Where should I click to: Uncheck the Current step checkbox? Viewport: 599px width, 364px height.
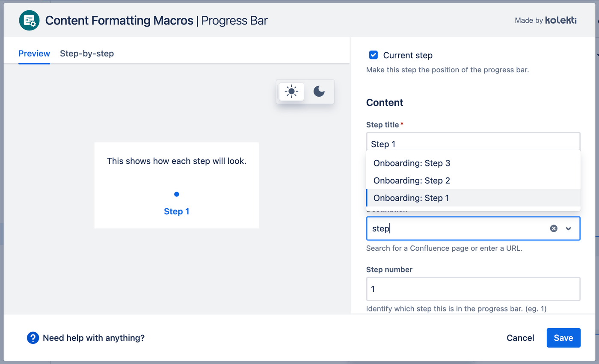[x=374, y=55]
